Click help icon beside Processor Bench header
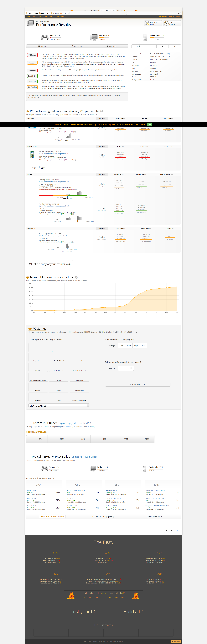 pyautogui.click(x=104, y=118)
